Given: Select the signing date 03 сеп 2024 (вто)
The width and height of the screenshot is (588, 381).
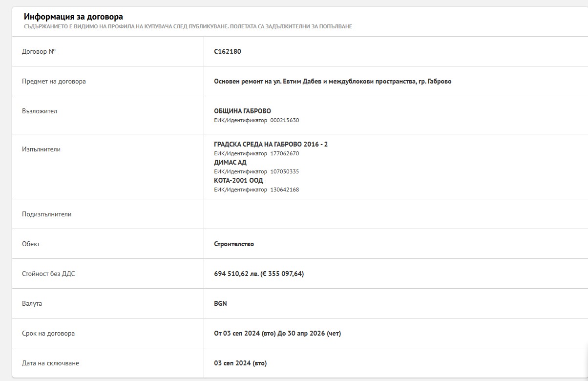Looking at the screenshot, I should pyautogui.click(x=240, y=363).
